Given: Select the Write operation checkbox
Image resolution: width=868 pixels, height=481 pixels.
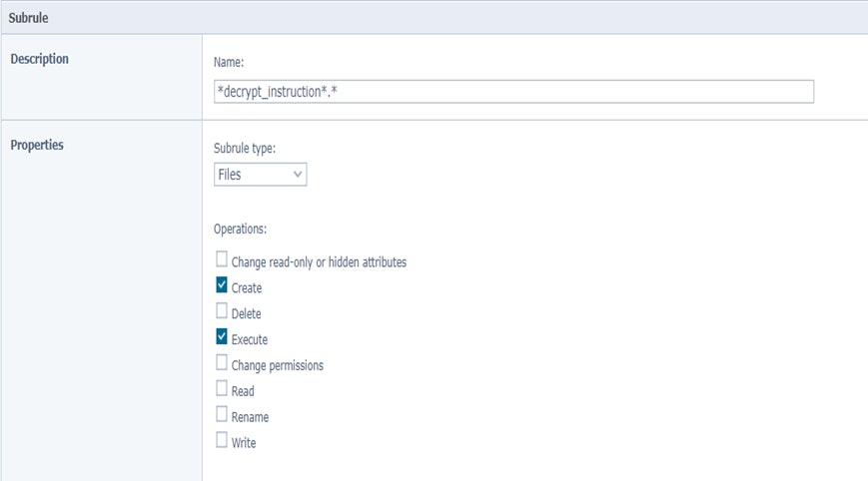Looking at the screenshot, I should coord(222,442).
